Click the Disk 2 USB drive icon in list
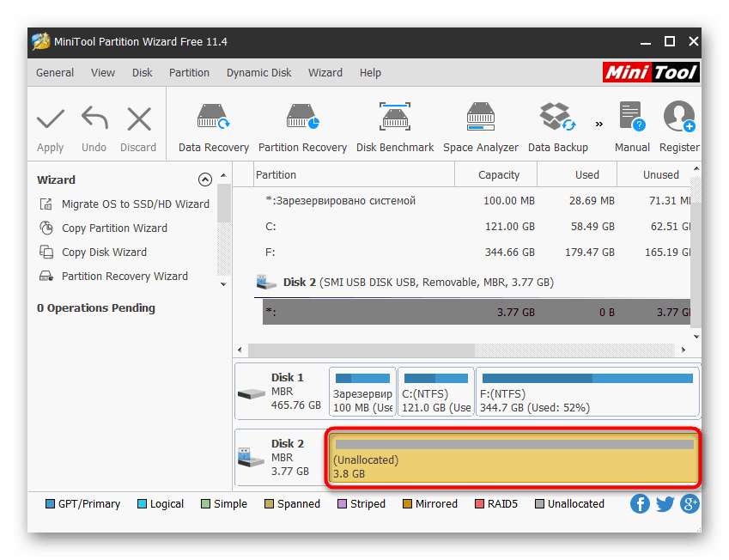Viewport: 729px width, 560px height. pos(266,282)
